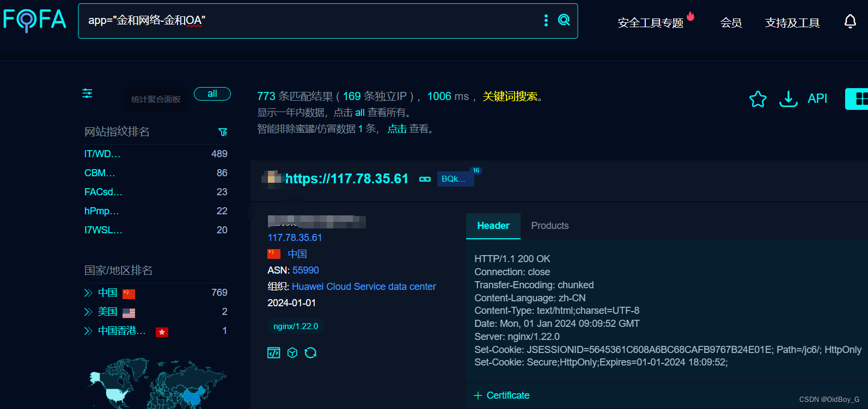Filter by I7WSL... fingerprint
Screen dimensions: 868x409
point(103,230)
